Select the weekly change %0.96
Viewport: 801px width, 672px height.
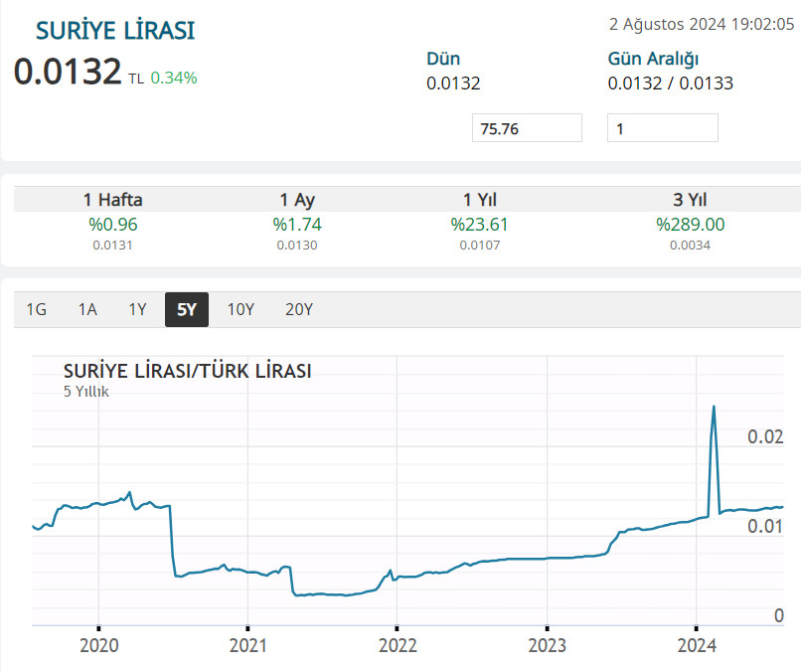point(113,225)
